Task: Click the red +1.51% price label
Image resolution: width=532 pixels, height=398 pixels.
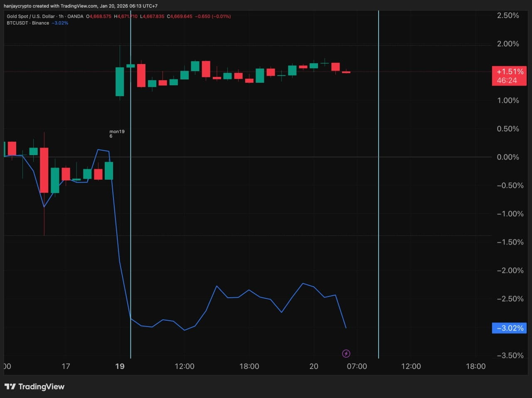Action: coord(509,76)
